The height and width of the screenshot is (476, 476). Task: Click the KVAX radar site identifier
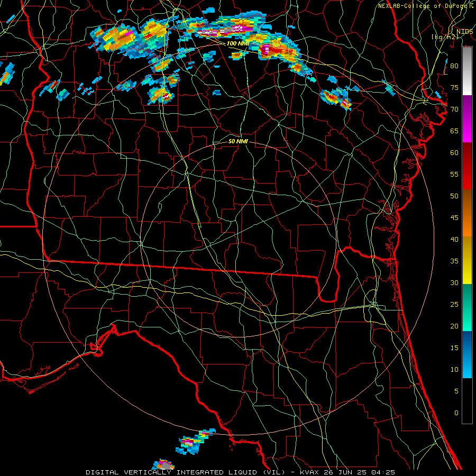(310, 472)
